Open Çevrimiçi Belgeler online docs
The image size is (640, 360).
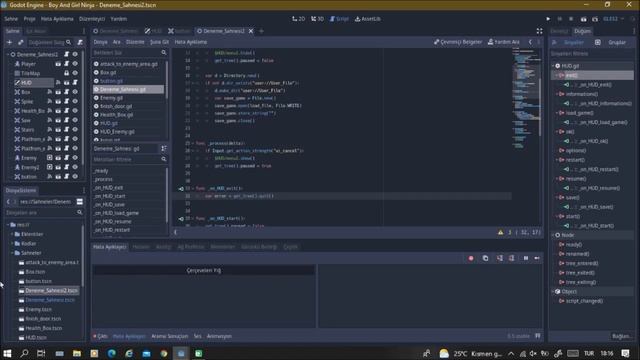coord(458,42)
